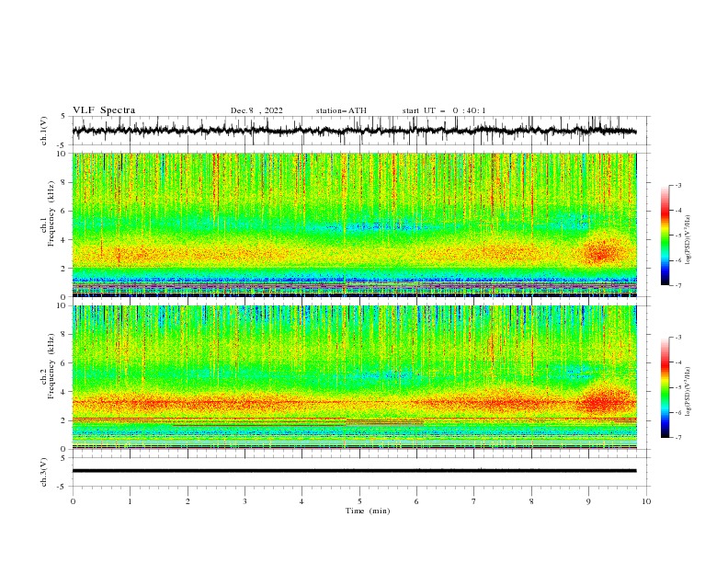Click the ch.1 color bar label "log(PSD)(V²/Hz)"
This screenshot has width=728, height=563.
click(x=688, y=240)
